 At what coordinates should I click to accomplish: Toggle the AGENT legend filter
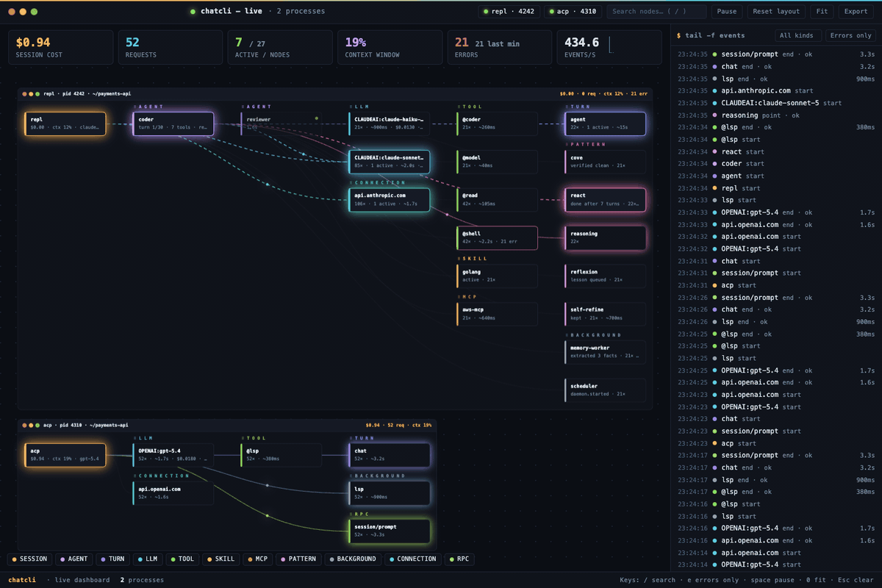(x=73, y=559)
